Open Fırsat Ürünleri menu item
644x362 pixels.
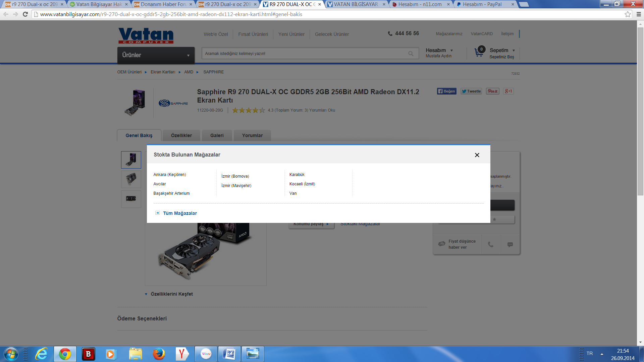[x=253, y=34]
